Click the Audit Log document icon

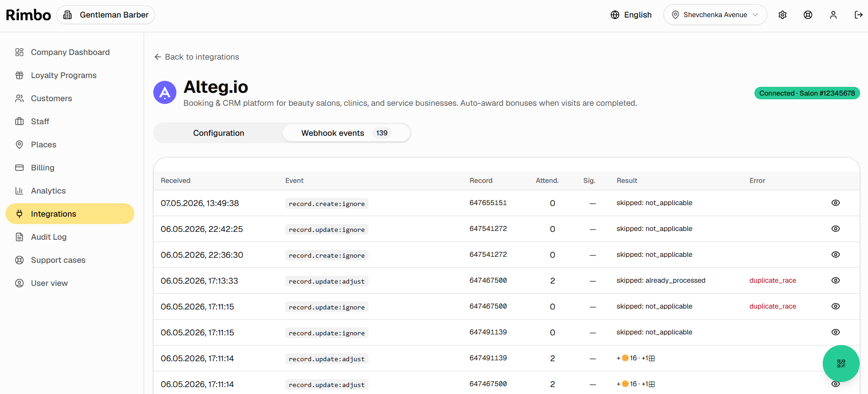coord(19,237)
